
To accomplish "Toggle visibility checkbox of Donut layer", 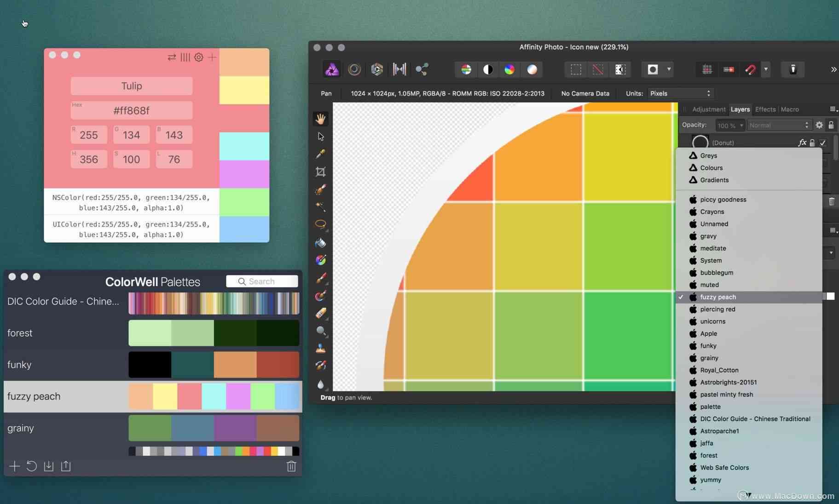I will pyautogui.click(x=822, y=143).
